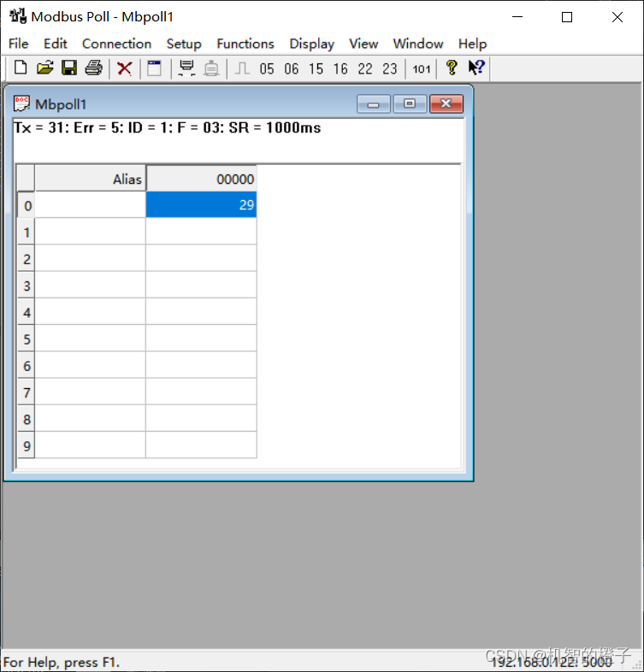The width and height of the screenshot is (644, 672).
Task: Open the Window menu
Action: click(418, 44)
